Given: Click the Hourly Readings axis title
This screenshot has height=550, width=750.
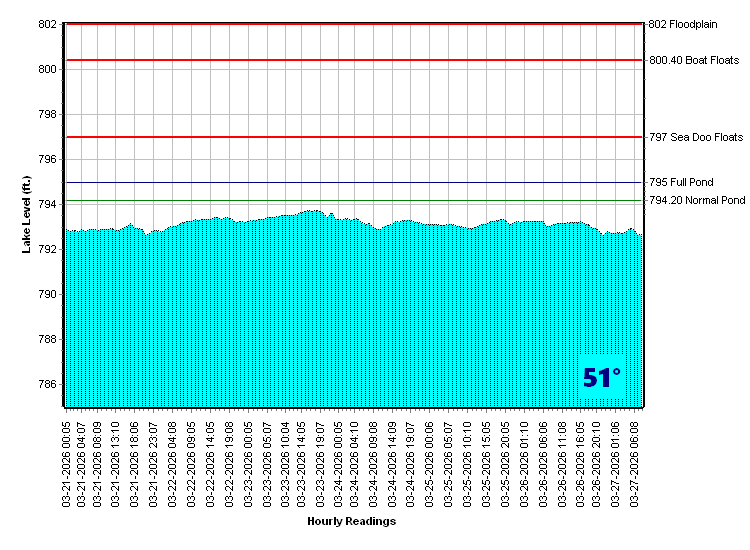Looking at the screenshot, I should [x=351, y=521].
